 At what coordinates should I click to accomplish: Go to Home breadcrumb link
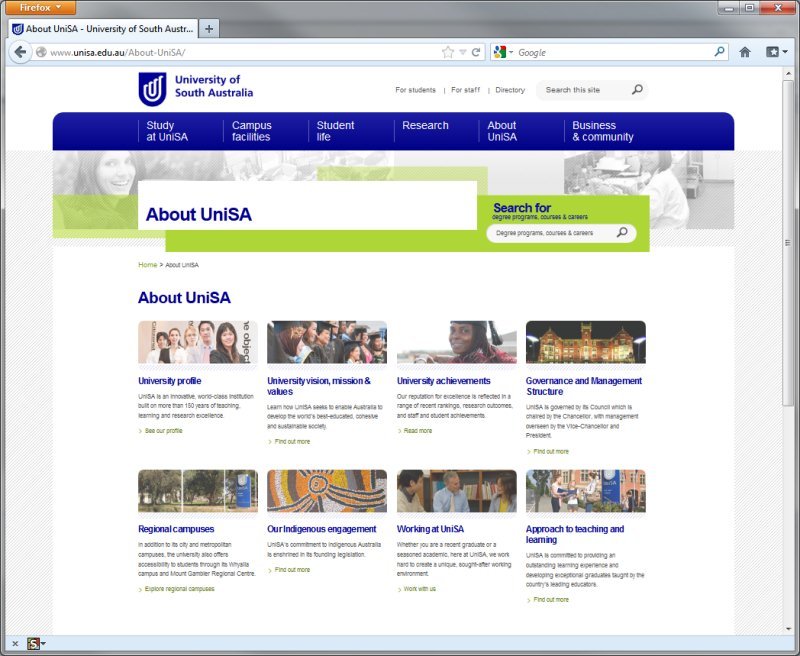point(147,265)
